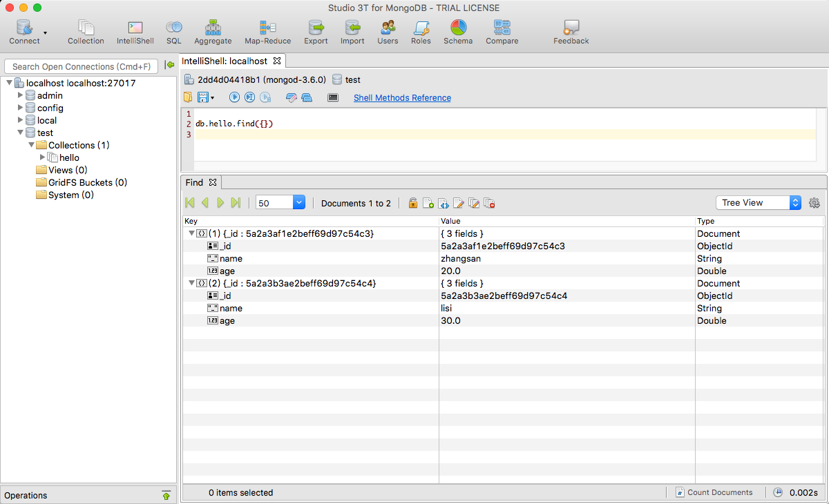Open the Tree View mode dropdown
Viewport: 829px width, 504px height.
(x=759, y=202)
